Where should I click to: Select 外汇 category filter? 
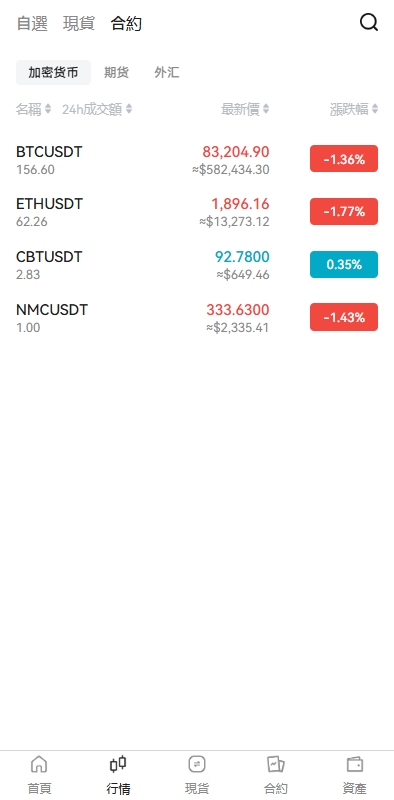pos(167,72)
